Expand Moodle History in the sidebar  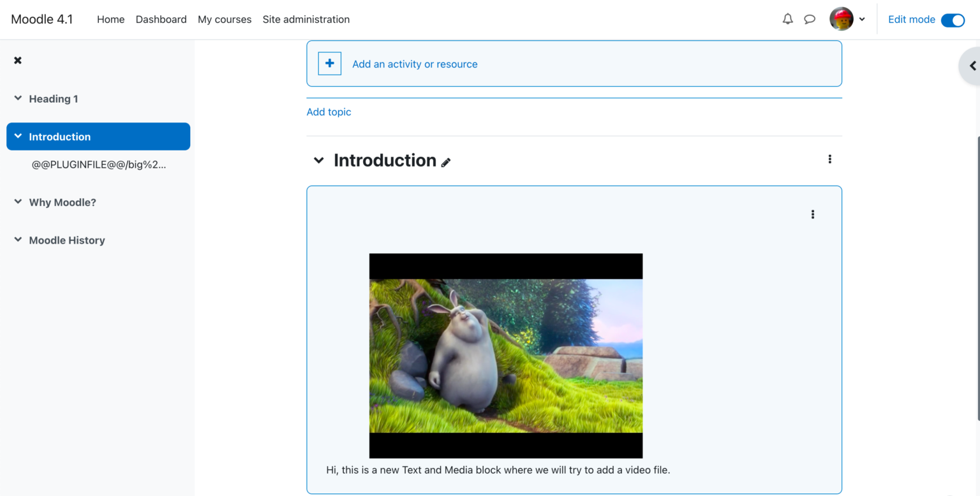[17, 240]
